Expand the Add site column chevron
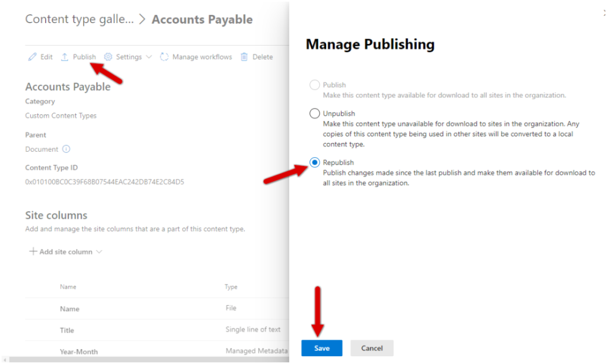This screenshot has height=364, width=607. click(99, 252)
